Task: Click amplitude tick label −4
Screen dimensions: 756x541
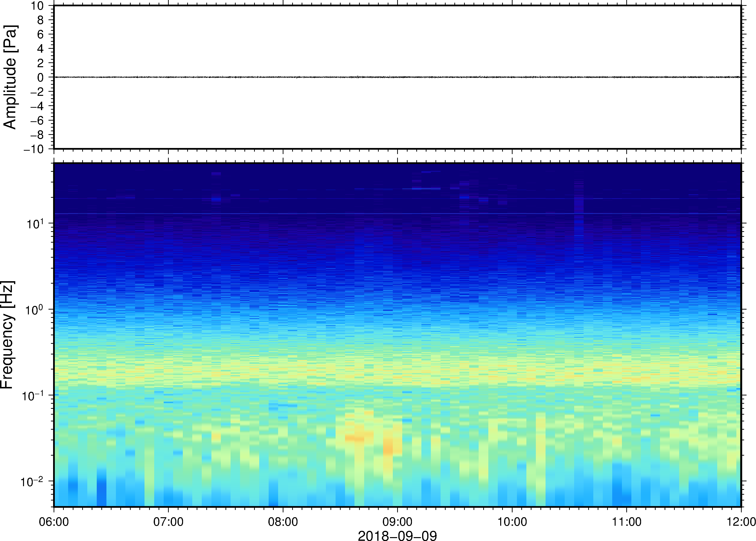Action: coord(37,106)
